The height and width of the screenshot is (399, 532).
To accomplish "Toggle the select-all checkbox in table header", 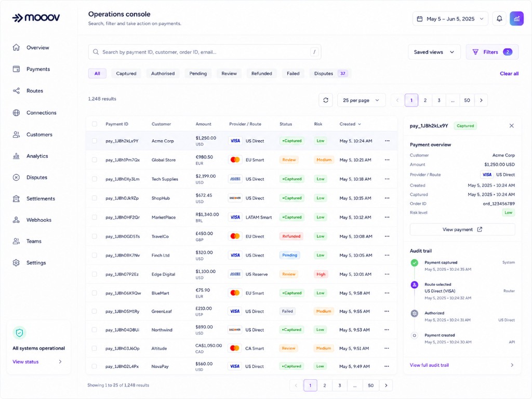I will coord(95,124).
